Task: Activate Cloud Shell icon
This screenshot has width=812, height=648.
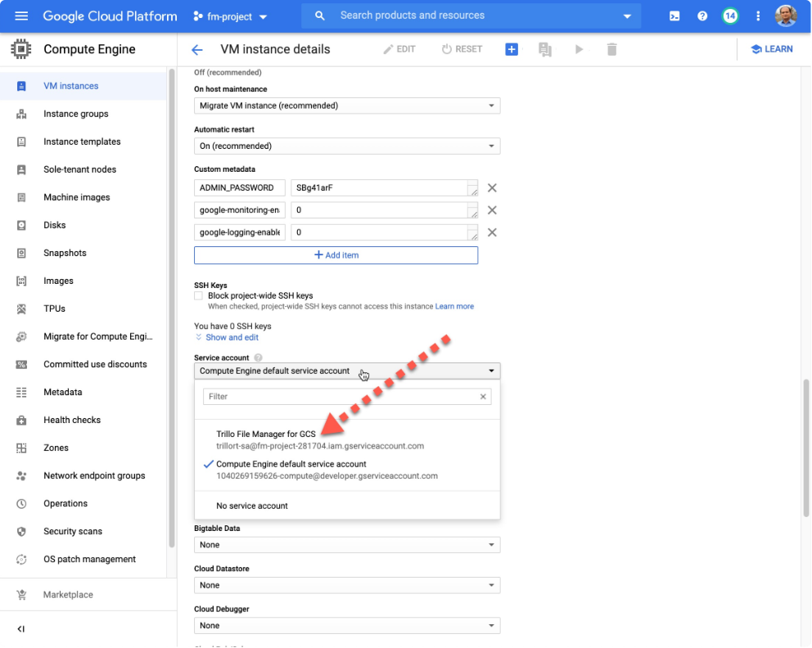Action: [674, 16]
